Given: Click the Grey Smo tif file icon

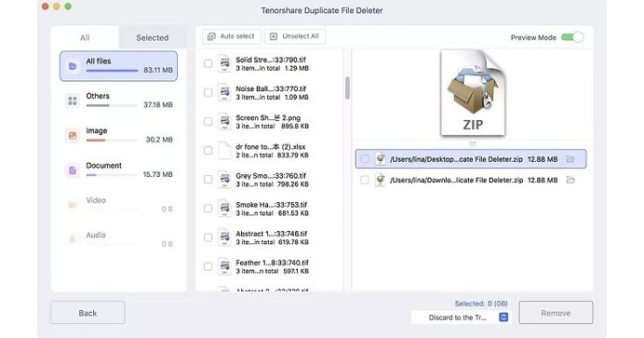Looking at the screenshot, I should [x=224, y=180].
